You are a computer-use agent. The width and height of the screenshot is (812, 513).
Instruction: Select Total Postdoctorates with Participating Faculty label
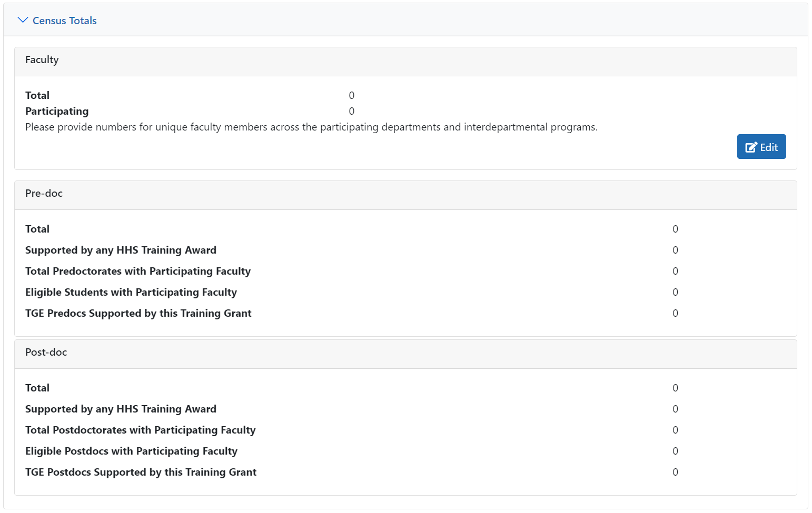[x=141, y=430]
